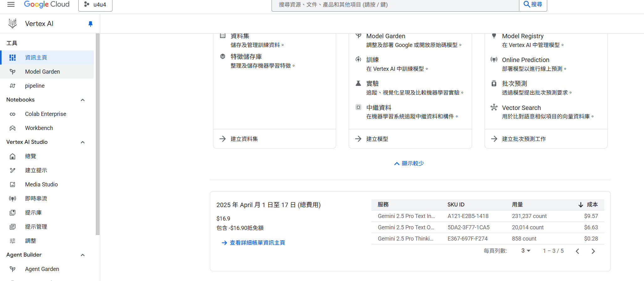This screenshot has height=281, width=644.
Task: Open Model Garden in the sidebar
Action: click(x=42, y=72)
